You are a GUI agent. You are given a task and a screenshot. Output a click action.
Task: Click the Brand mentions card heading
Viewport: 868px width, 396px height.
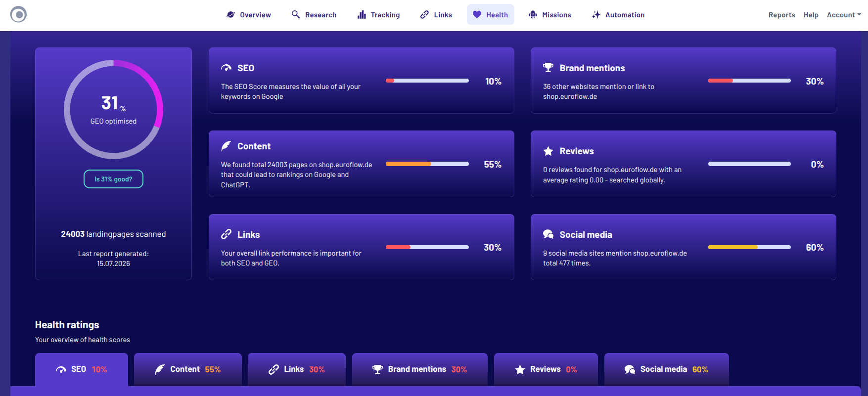click(x=592, y=68)
